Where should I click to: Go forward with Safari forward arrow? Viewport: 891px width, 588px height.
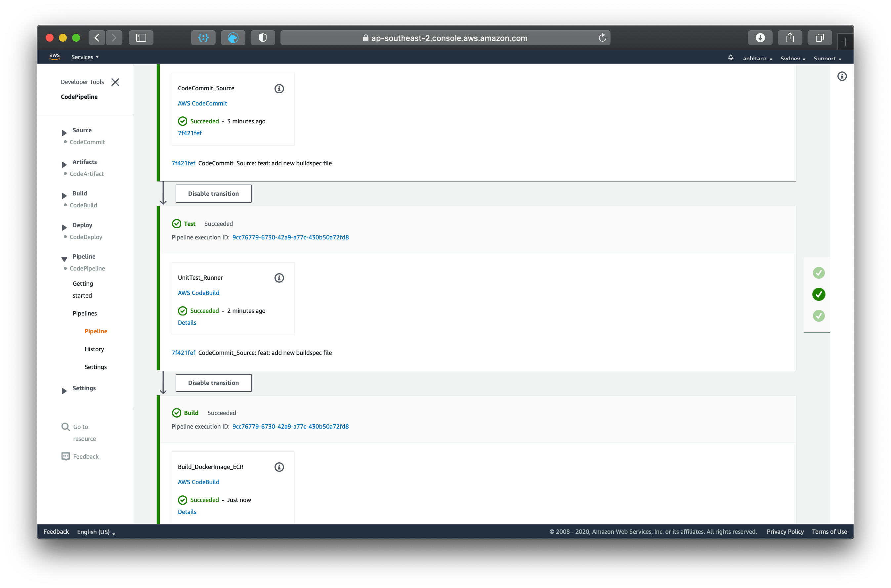pos(114,38)
